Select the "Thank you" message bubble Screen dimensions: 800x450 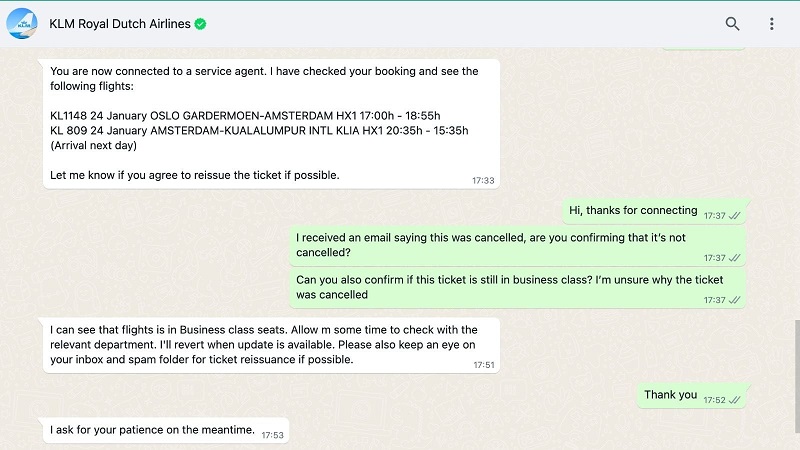tap(671, 395)
